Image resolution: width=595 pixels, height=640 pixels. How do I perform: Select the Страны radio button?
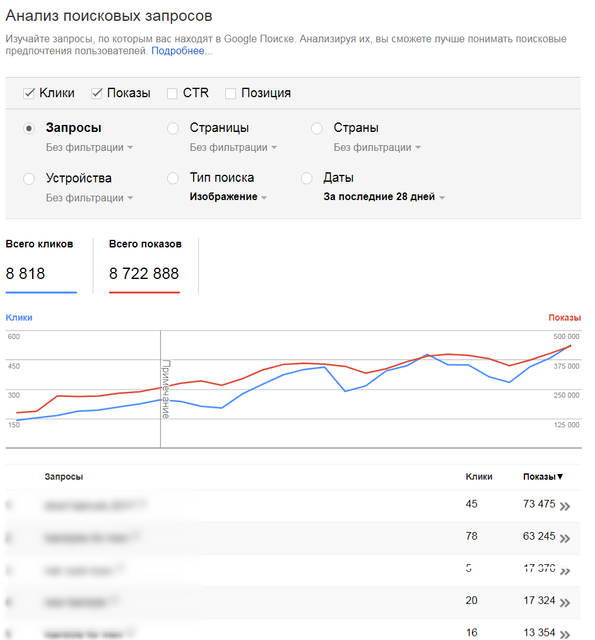pos(317,129)
